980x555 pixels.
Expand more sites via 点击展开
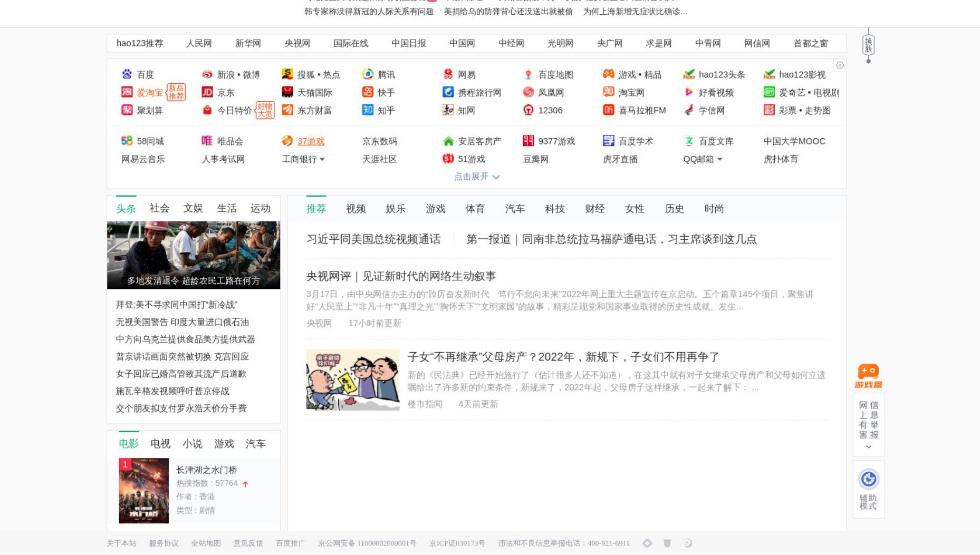(x=476, y=177)
